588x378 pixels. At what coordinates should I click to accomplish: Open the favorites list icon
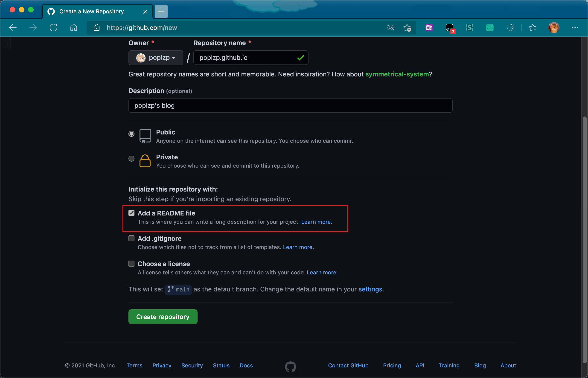tap(533, 28)
